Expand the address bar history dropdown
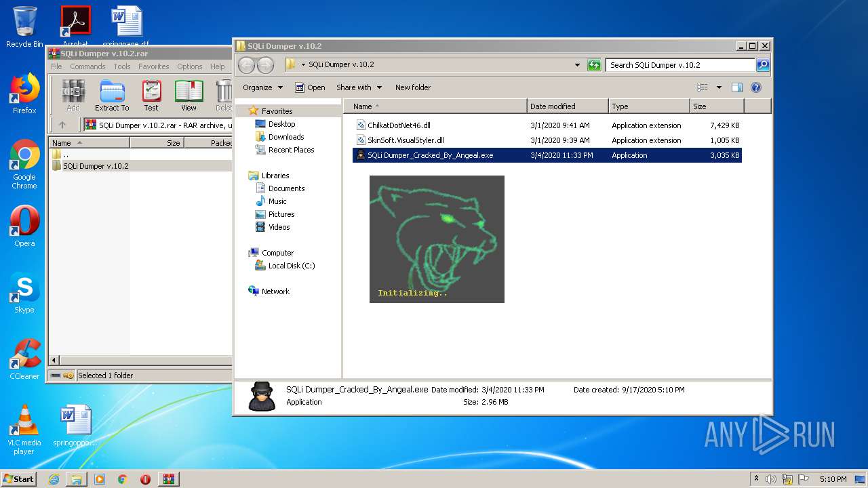868x488 pixels. (577, 65)
